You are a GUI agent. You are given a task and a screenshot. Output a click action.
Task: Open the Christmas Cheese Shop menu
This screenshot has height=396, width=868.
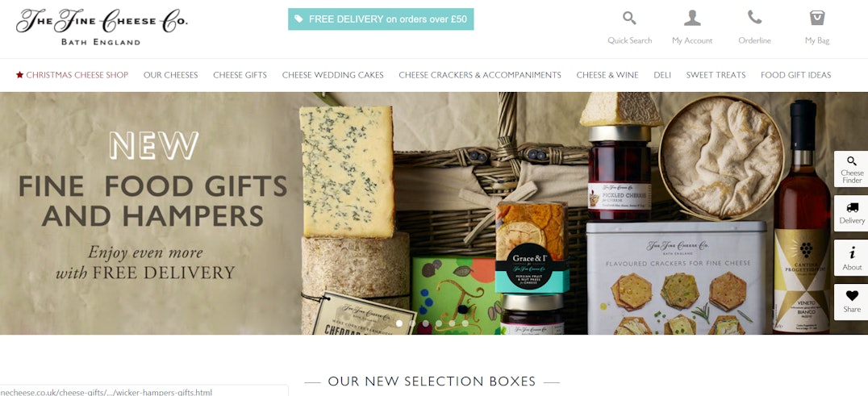click(72, 75)
